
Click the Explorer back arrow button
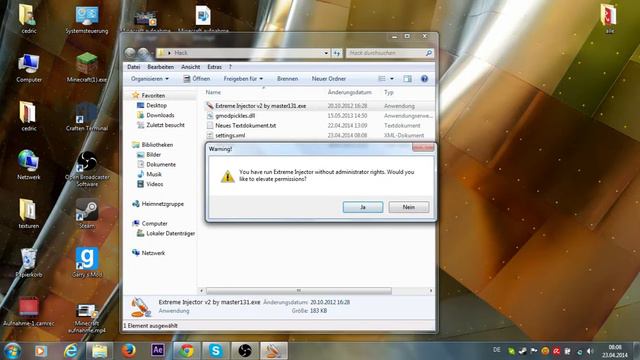(x=130, y=53)
